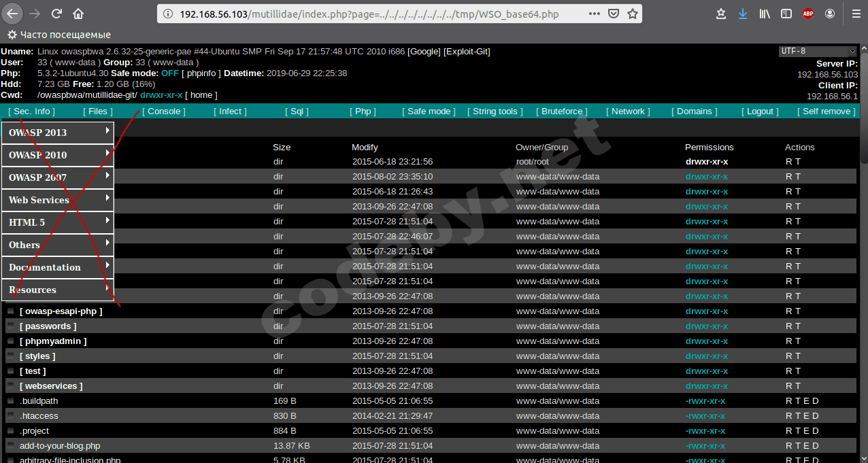Expand the OWASP 2010 submenu
The width and height of the screenshot is (868, 463).
[58, 155]
